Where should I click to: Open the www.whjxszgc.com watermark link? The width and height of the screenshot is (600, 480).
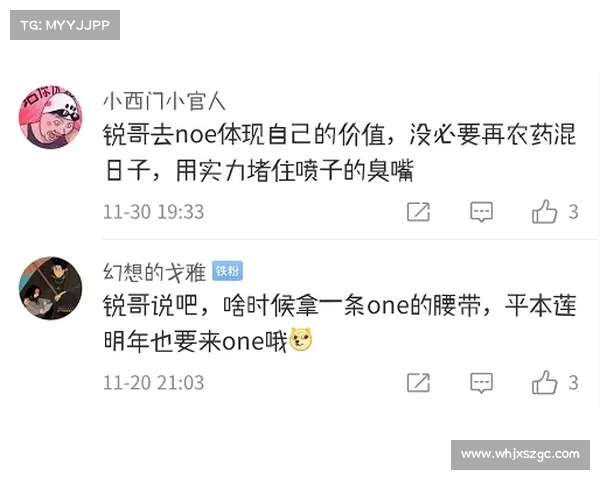click(x=520, y=454)
